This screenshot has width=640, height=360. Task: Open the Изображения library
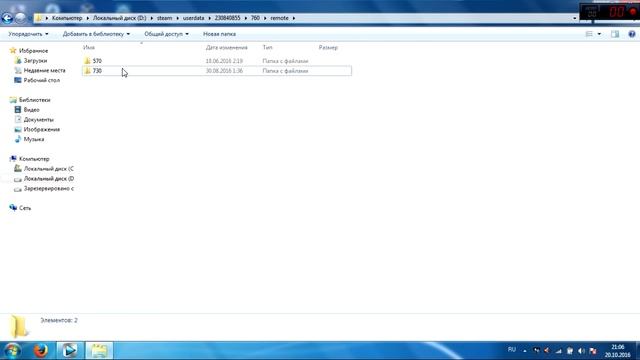pos(42,129)
